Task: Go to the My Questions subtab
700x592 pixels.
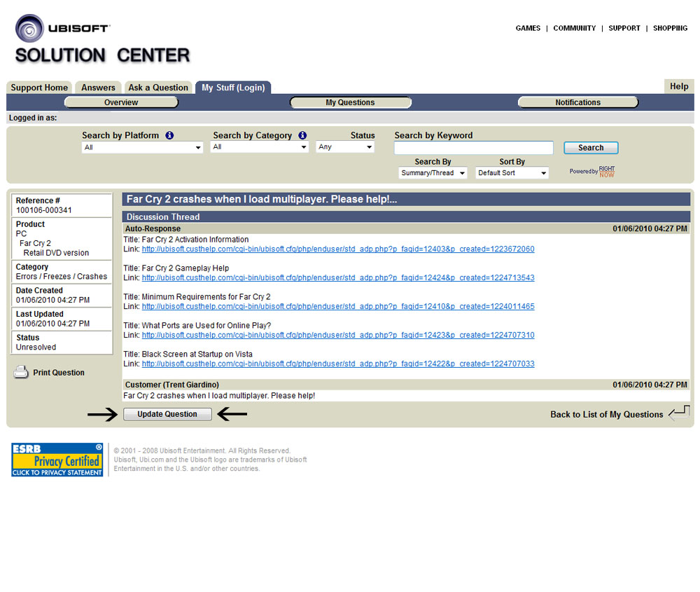Action: [x=351, y=102]
